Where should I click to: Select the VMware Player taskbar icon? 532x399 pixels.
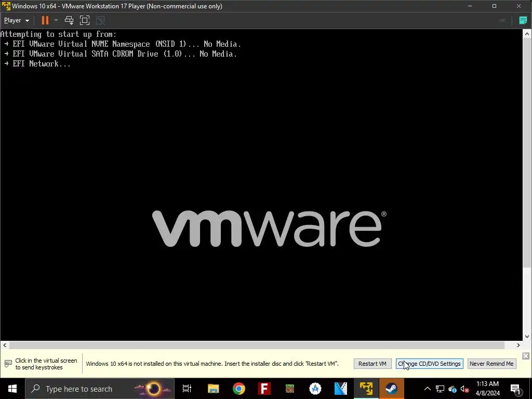[x=366, y=389]
